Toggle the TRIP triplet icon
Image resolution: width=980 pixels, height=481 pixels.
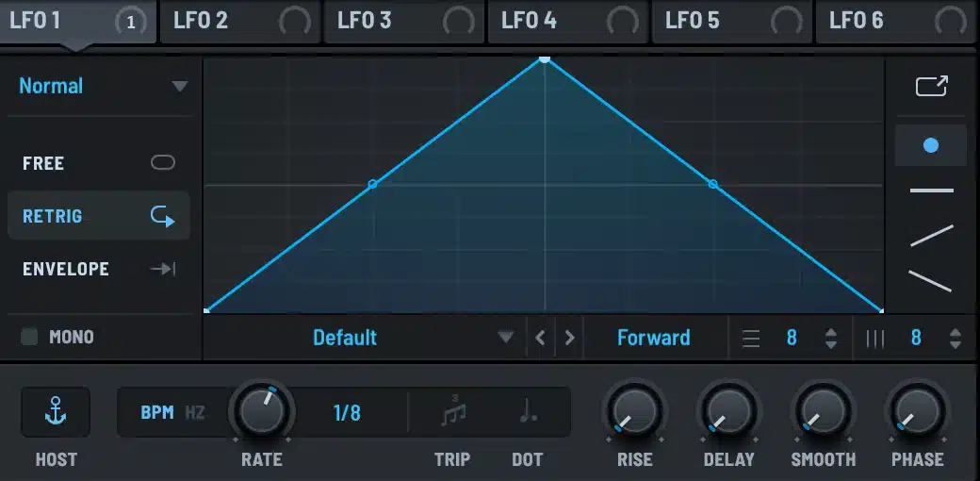(x=453, y=411)
